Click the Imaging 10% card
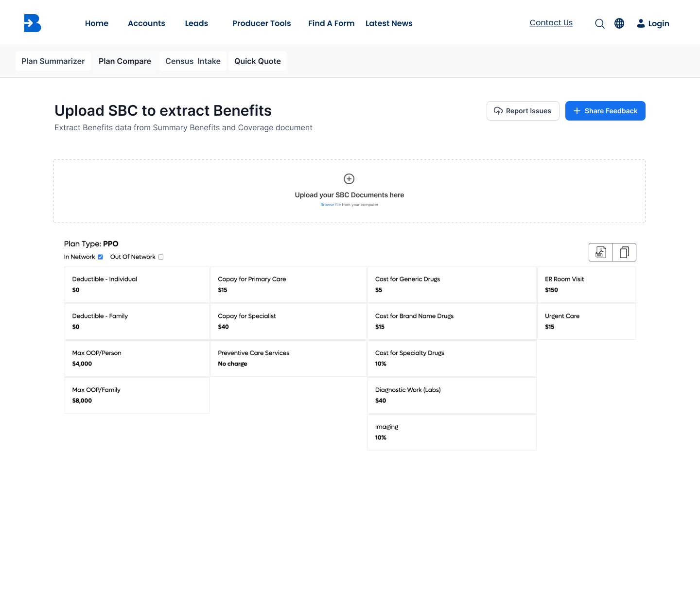 (452, 433)
